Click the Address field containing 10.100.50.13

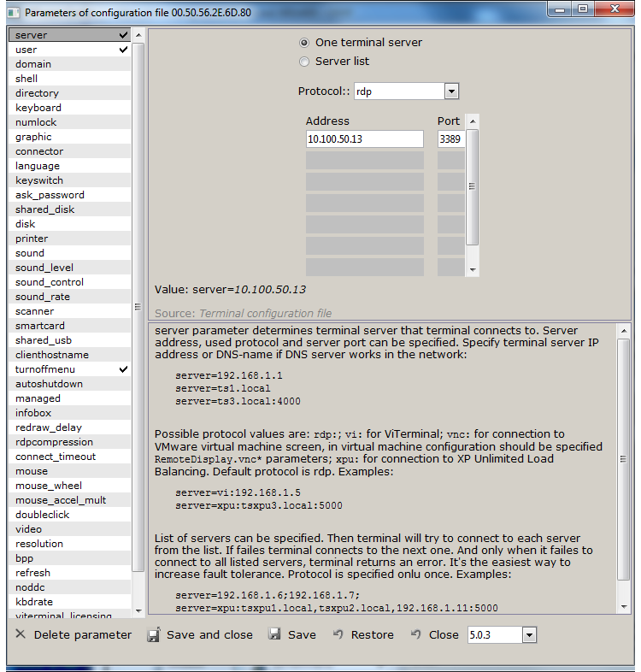[364, 139]
